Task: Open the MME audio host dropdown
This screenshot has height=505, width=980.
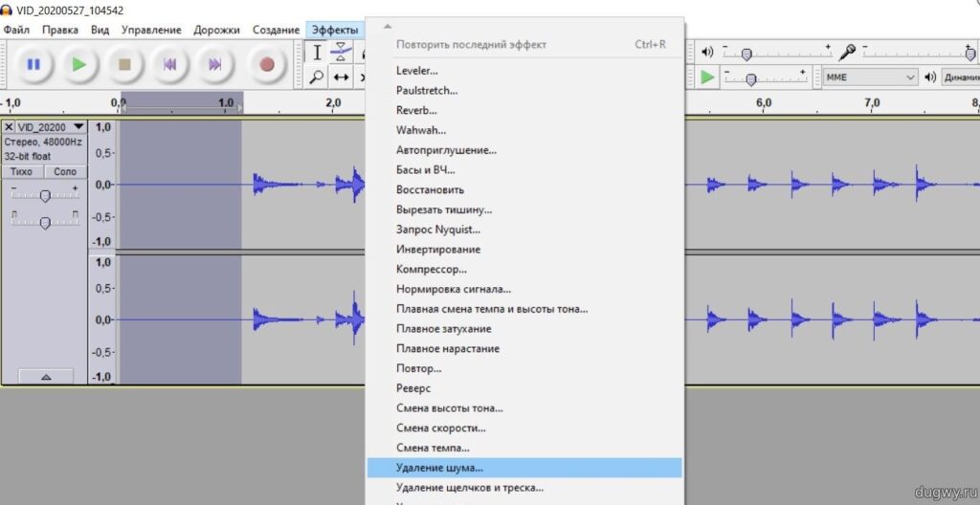Action: (x=869, y=77)
